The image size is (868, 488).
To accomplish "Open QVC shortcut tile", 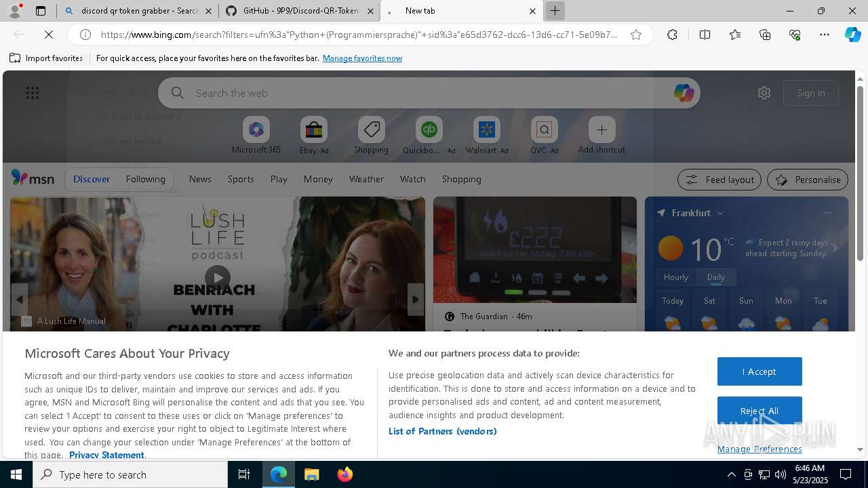I will click(x=544, y=136).
